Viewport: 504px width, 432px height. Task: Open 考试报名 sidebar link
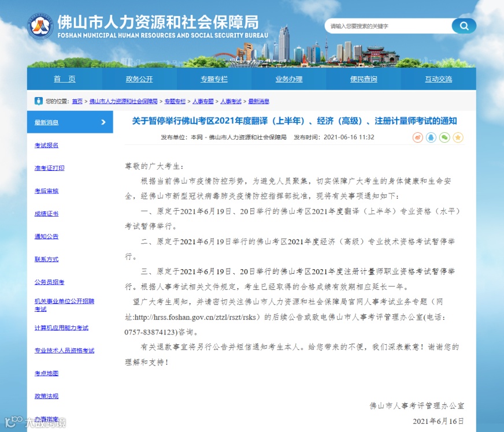(x=47, y=145)
